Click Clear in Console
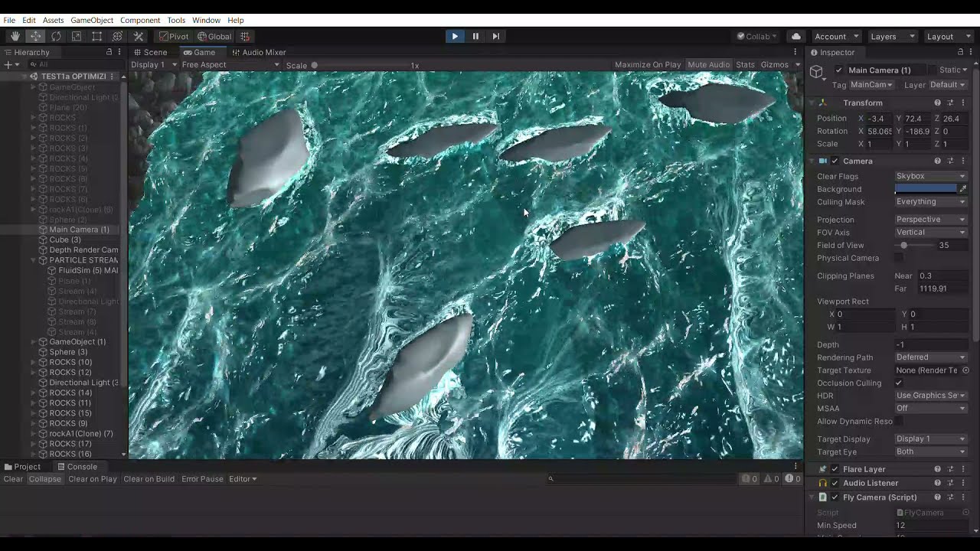This screenshot has width=980, height=551. coord(13,479)
